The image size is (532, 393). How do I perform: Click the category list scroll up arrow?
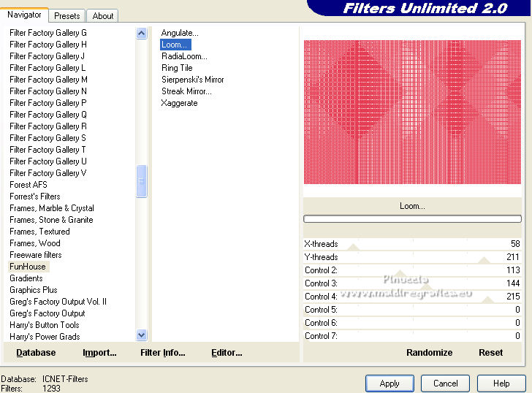coord(142,33)
